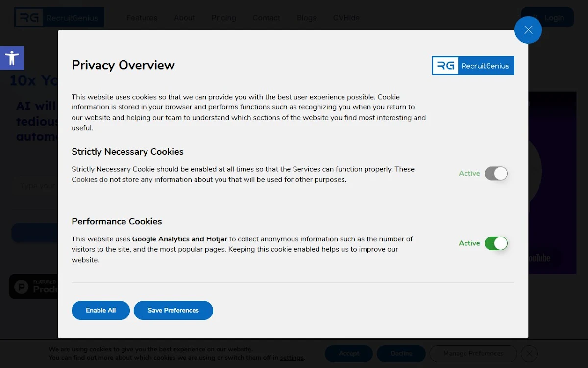
Task: Open the accessibility tools icon
Action: coord(12,58)
